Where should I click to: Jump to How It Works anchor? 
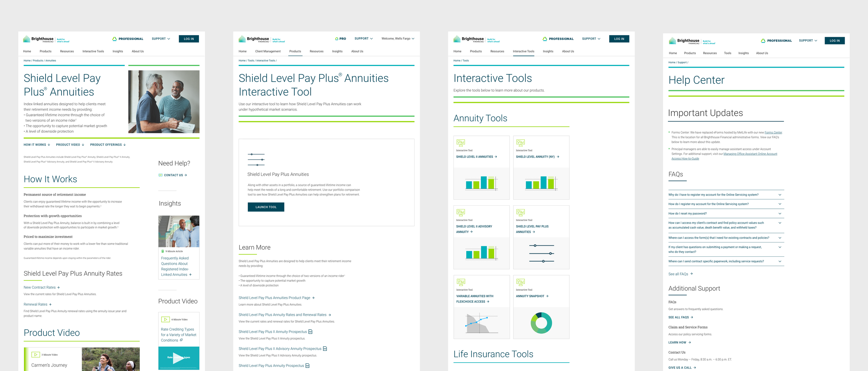(37, 145)
